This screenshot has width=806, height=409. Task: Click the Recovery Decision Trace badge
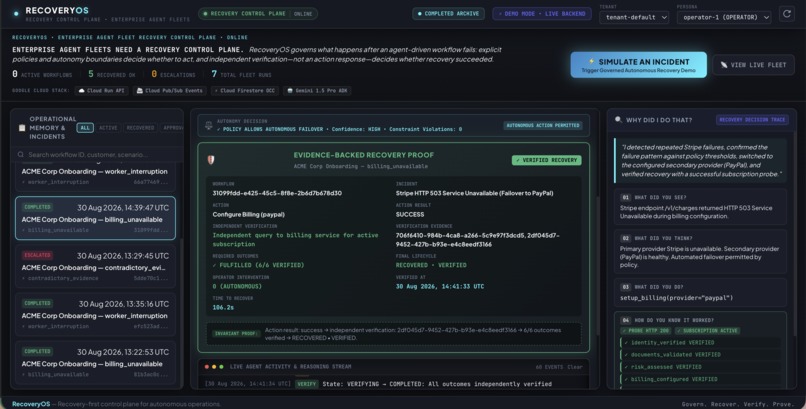(x=752, y=120)
